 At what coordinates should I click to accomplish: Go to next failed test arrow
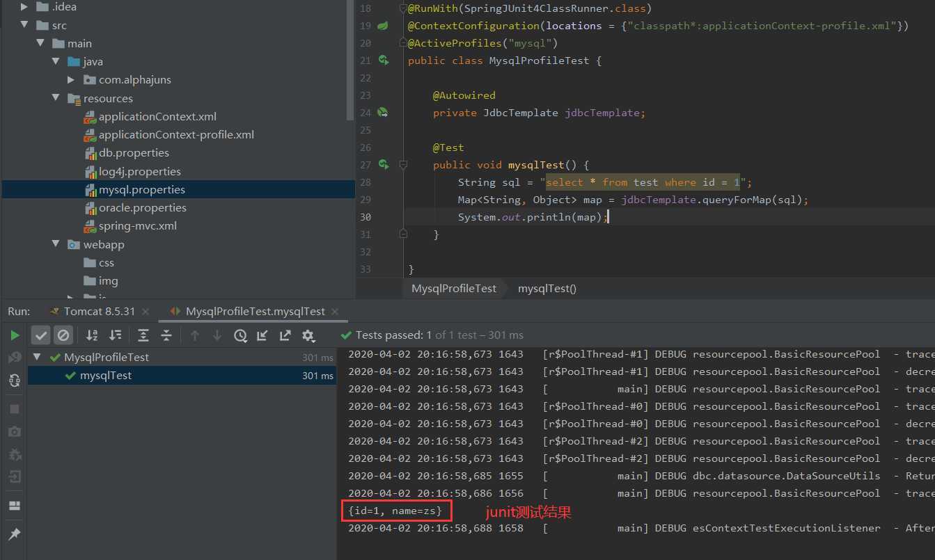click(x=217, y=335)
